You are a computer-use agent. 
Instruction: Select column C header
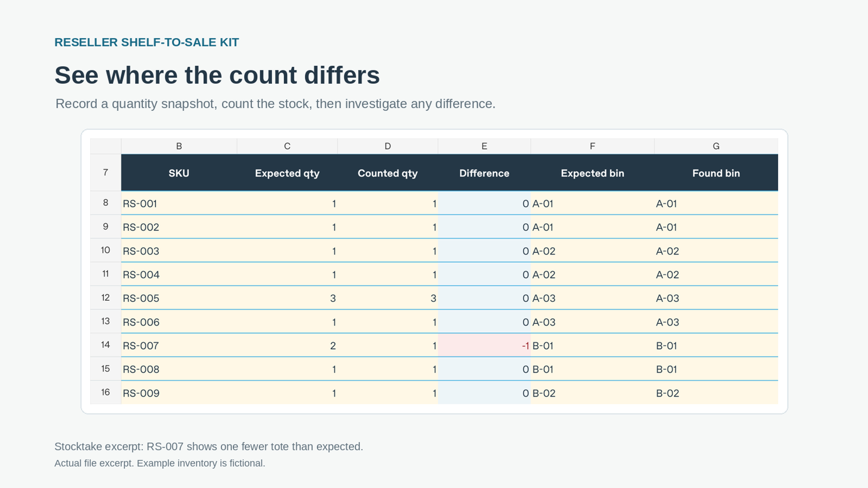pyautogui.click(x=287, y=146)
